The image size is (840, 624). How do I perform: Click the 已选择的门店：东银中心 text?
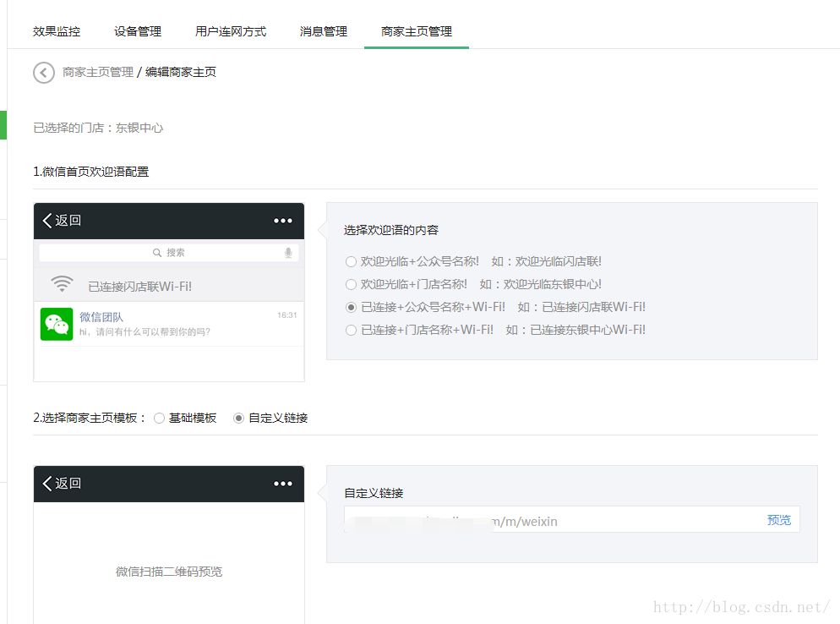click(x=98, y=129)
